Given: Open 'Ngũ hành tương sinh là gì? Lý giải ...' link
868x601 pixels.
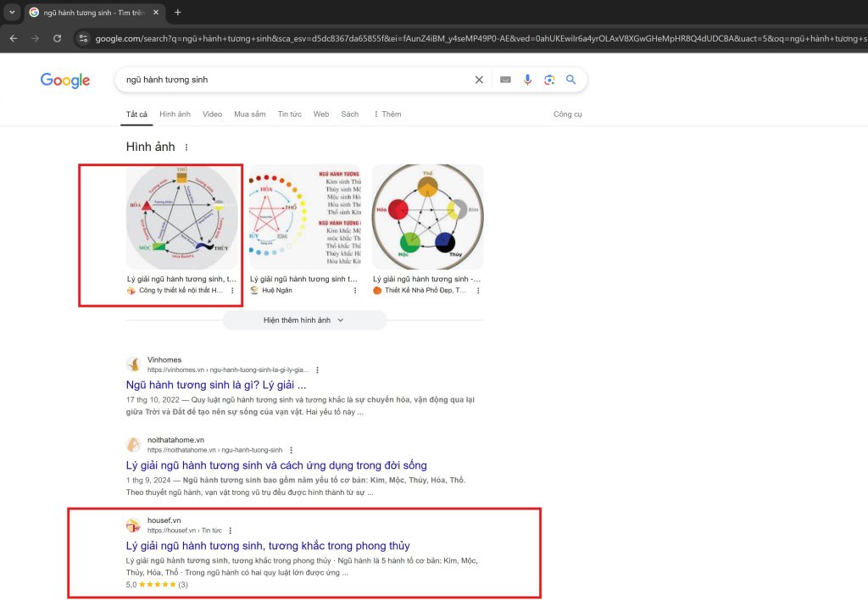Looking at the screenshot, I should (x=216, y=385).
